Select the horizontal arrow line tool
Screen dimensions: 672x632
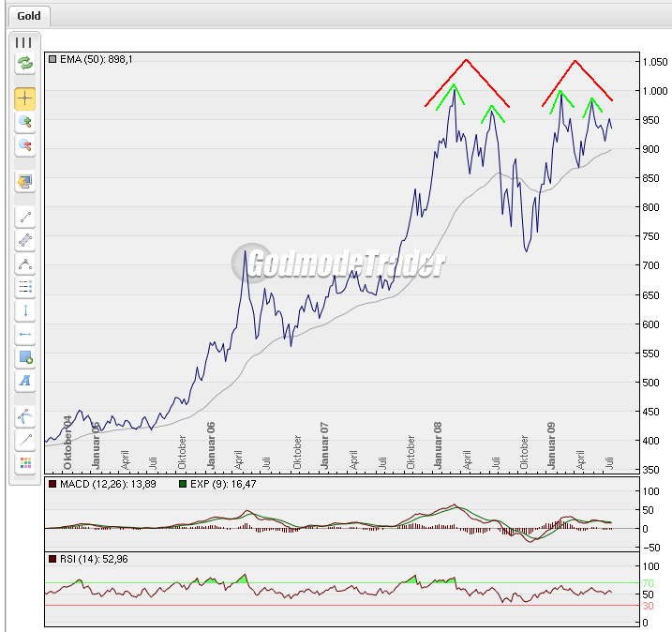point(24,334)
